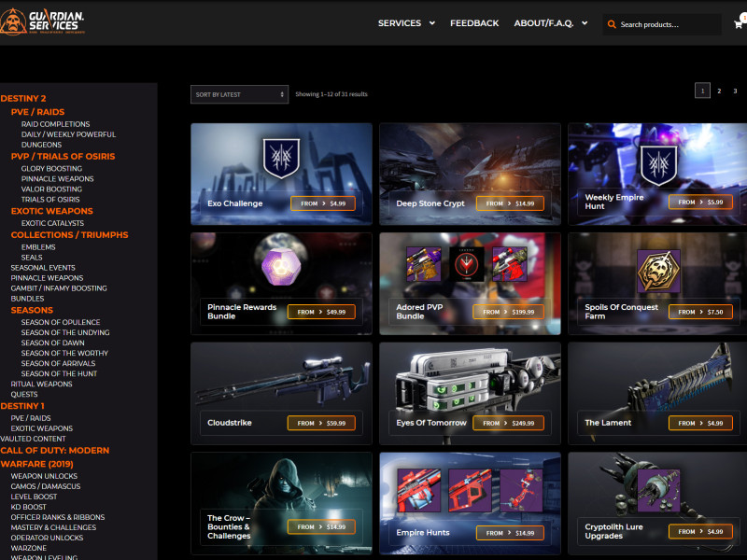Open Warzone category

point(29,548)
